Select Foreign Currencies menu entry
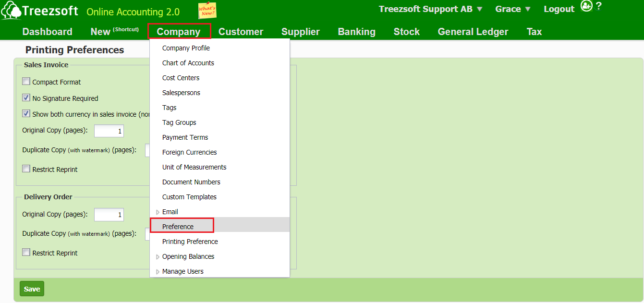The width and height of the screenshot is (644, 303). click(x=220, y=152)
